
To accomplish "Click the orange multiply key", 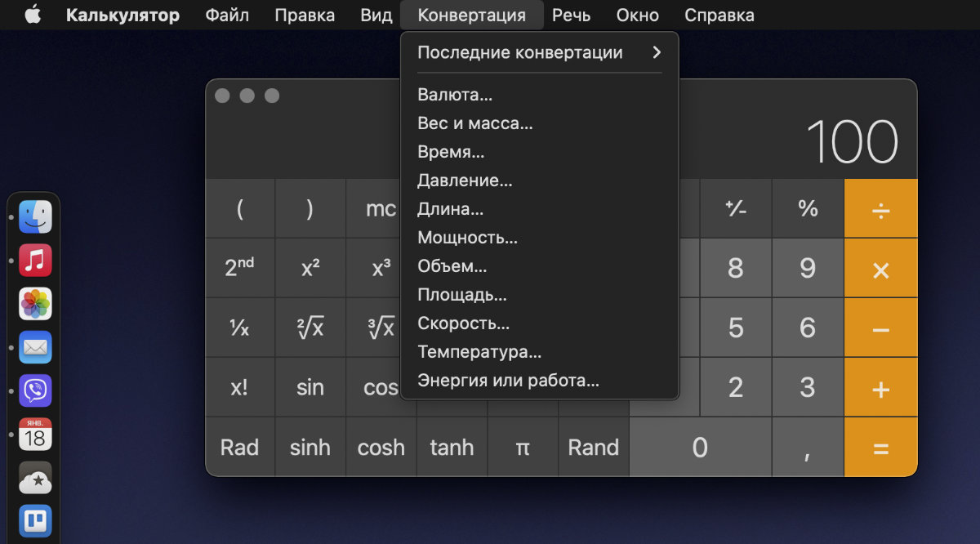I will click(x=880, y=269).
